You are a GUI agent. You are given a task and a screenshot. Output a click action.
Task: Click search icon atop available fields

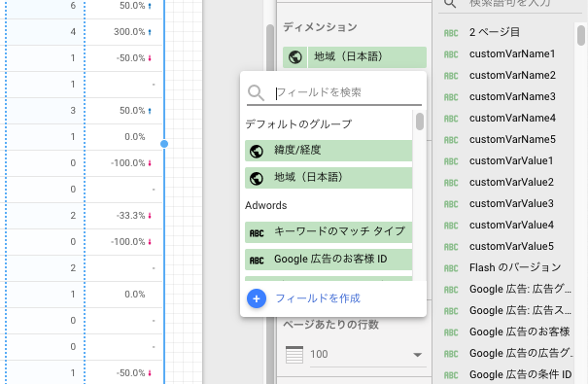click(450, 3)
